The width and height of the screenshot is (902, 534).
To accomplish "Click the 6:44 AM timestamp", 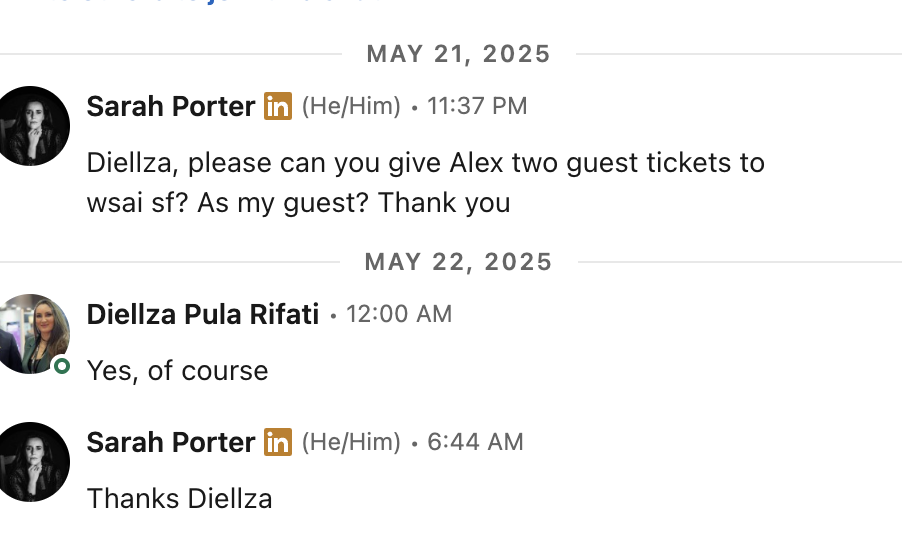I will tap(475, 442).
